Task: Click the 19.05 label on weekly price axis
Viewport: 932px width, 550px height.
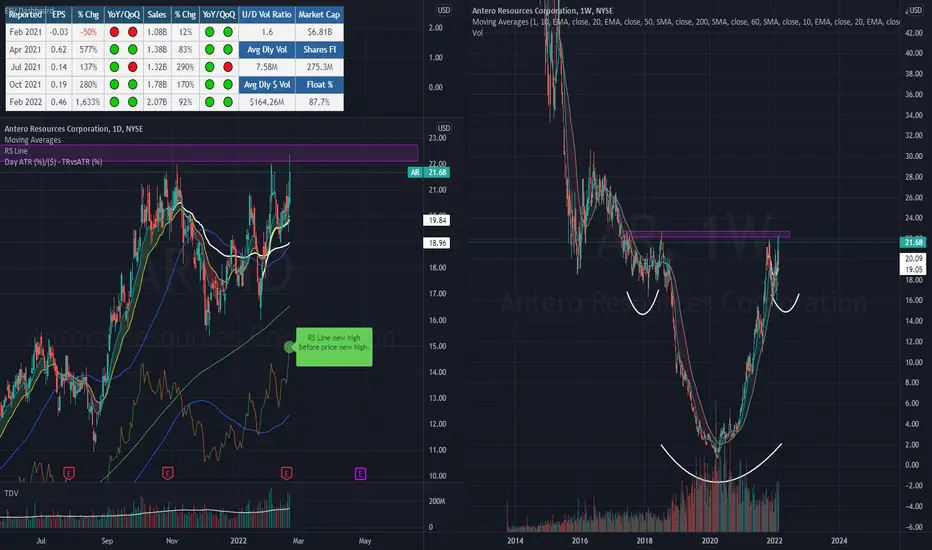Action: tap(913, 269)
